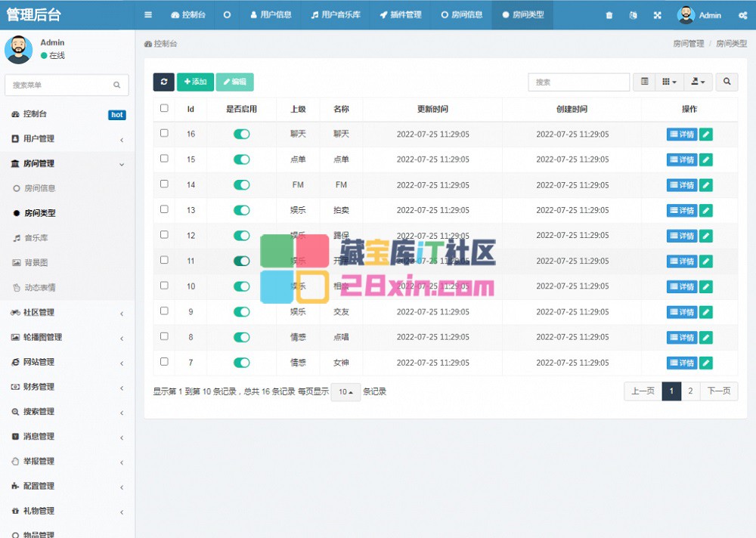The width and height of the screenshot is (756, 538).
Task: Switch to the 插件管理 top tab
Action: [400, 15]
